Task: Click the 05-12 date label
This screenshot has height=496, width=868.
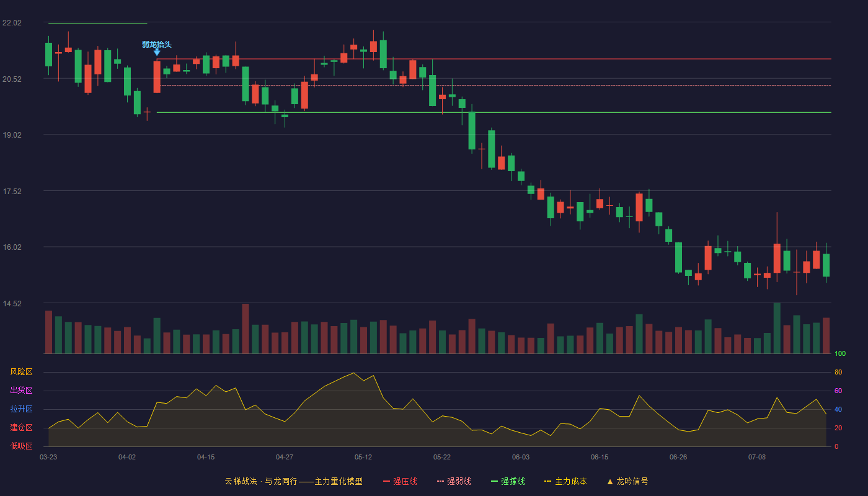Action: (363, 457)
